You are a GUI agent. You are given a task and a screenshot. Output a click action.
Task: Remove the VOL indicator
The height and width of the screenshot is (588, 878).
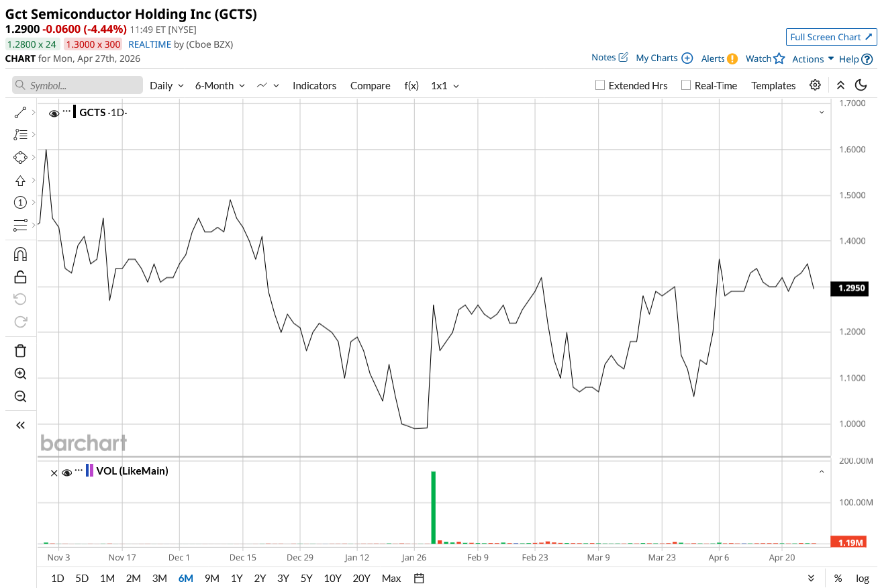[54, 473]
